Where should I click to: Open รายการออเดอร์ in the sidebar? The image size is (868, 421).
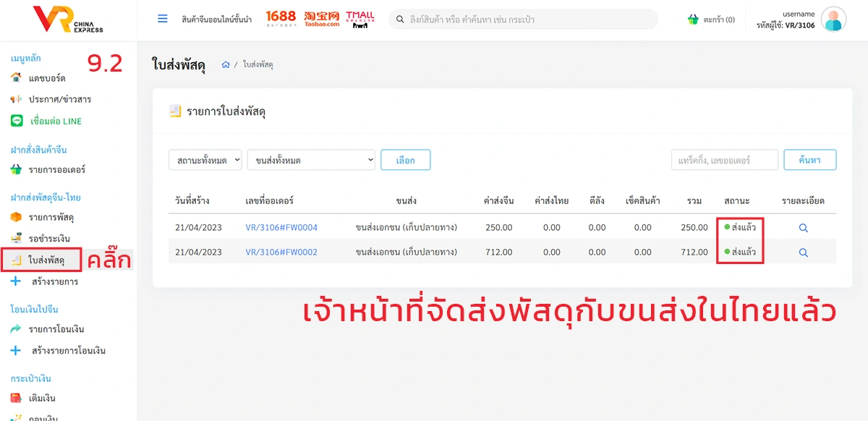pyautogui.click(x=56, y=170)
